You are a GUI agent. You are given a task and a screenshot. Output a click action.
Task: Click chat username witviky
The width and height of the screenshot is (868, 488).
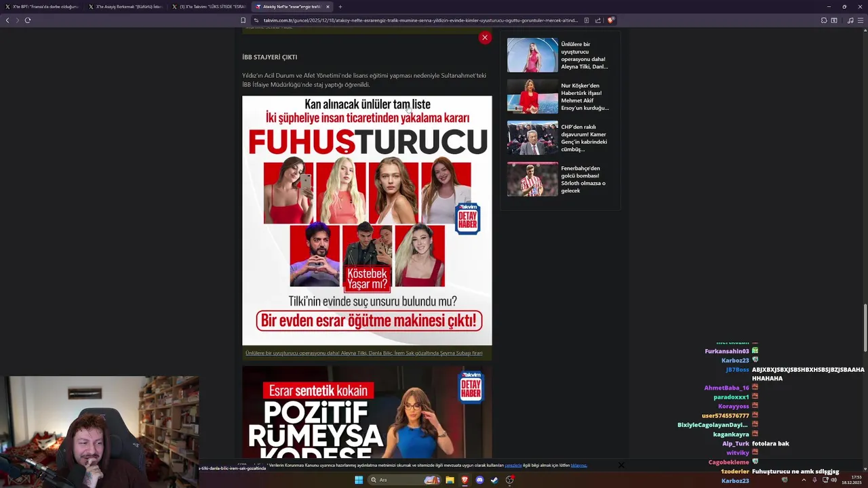(x=737, y=452)
